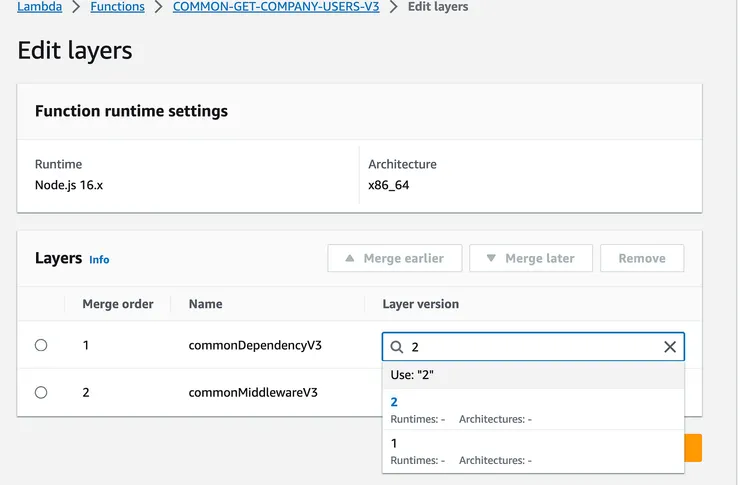
Task: Select the commonDependencyV3 layer radio button
Action: tap(41, 345)
